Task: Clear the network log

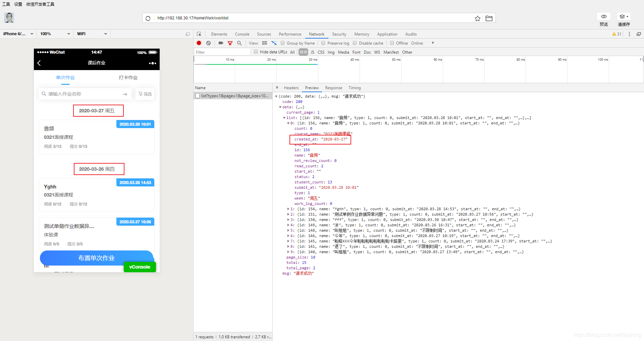Action: click(x=209, y=43)
